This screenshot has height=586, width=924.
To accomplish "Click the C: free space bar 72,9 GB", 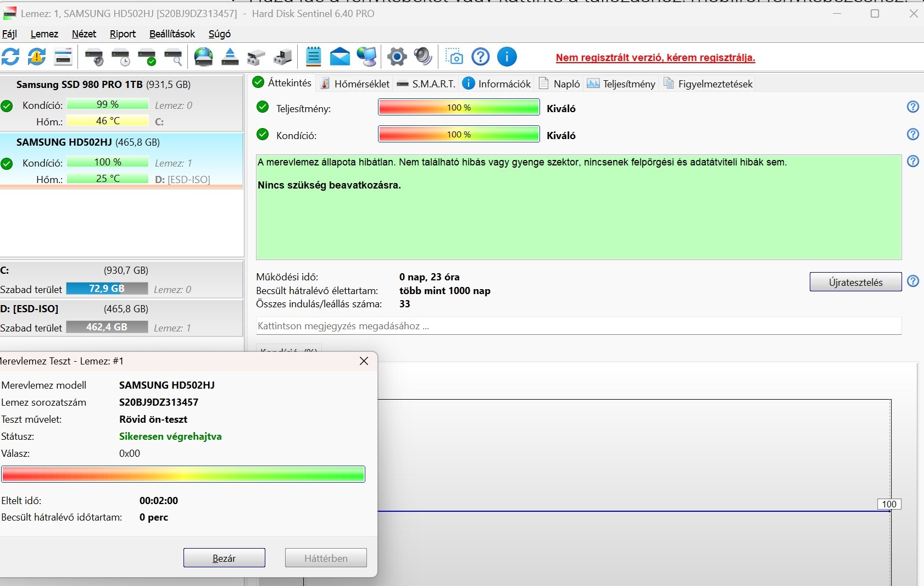I will click(107, 289).
